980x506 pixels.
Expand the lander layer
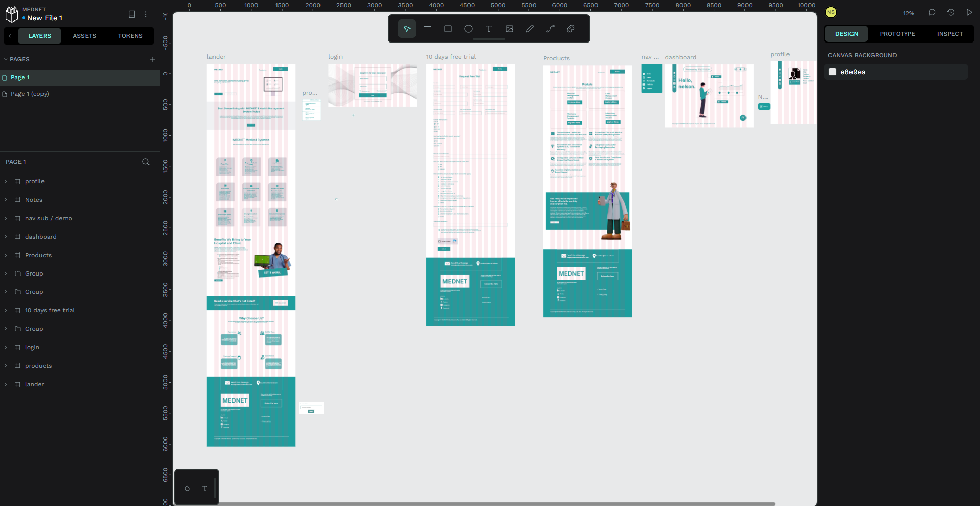pos(6,384)
